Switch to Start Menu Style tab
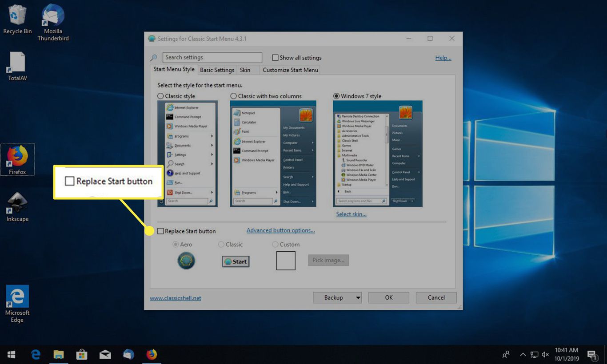607x364 pixels. pyautogui.click(x=174, y=69)
